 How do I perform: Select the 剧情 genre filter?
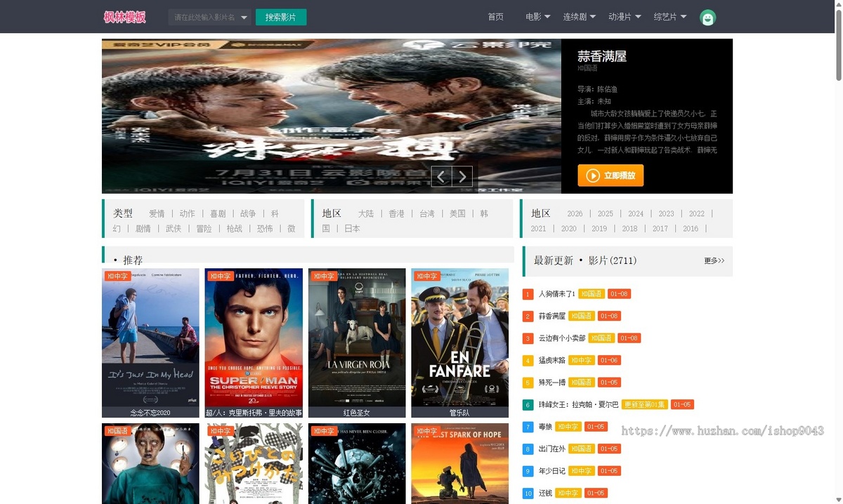pos(143,229)
